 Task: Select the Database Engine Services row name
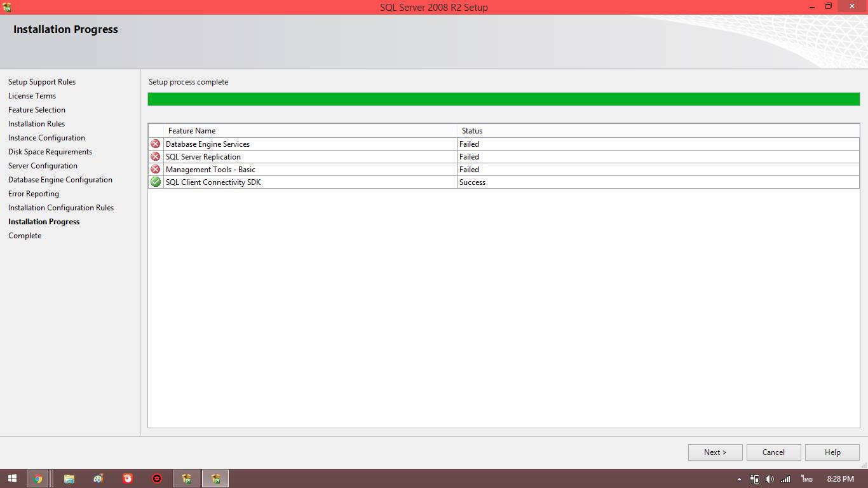point(208,144)
